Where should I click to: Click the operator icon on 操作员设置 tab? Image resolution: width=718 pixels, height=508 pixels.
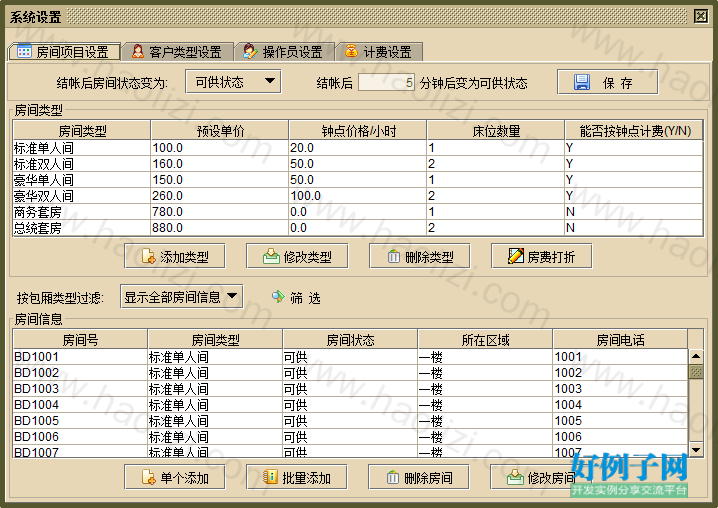click(250, 51)
